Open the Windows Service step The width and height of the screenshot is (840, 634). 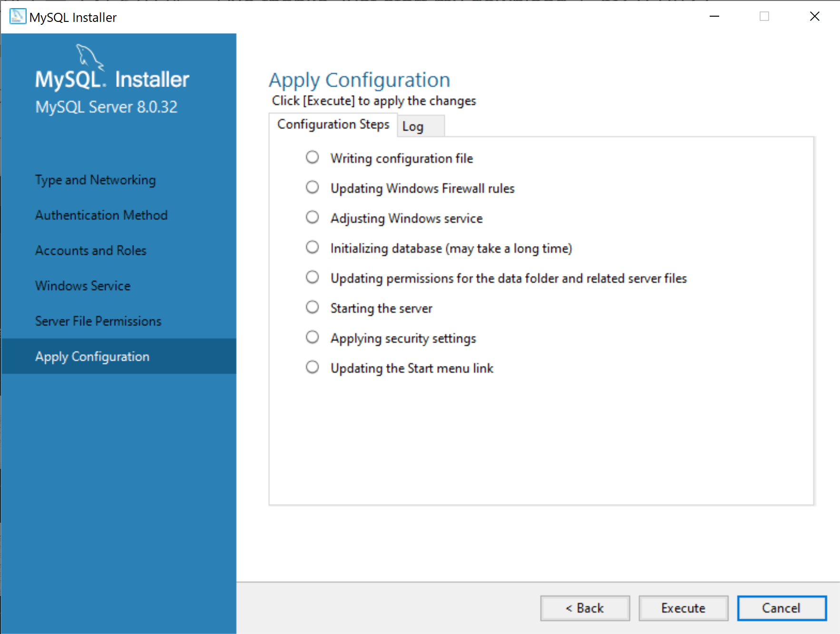[82, 286]
